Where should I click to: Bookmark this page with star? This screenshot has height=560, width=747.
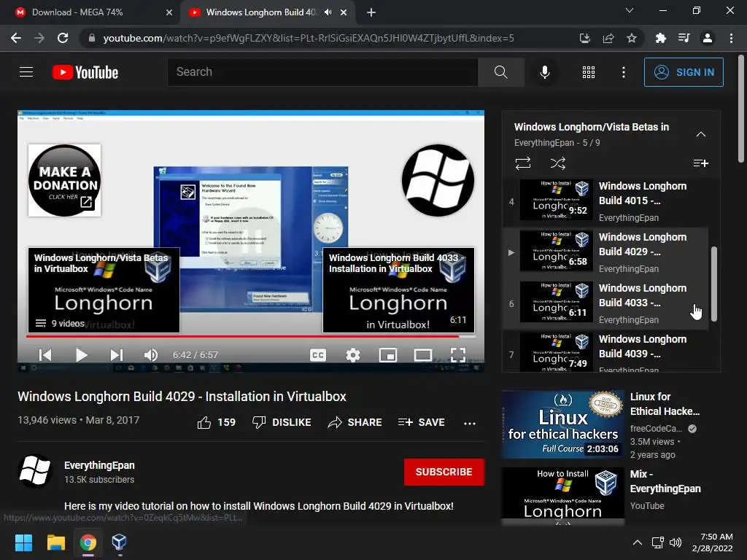click(632, 38)
